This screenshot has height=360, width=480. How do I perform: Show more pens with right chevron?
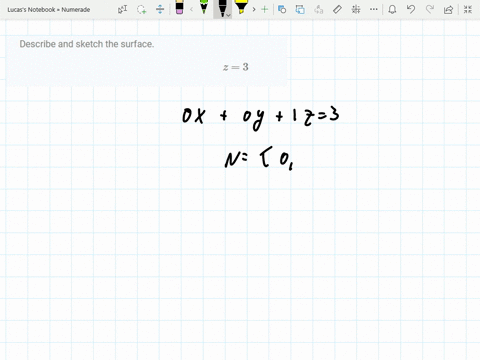254,10
